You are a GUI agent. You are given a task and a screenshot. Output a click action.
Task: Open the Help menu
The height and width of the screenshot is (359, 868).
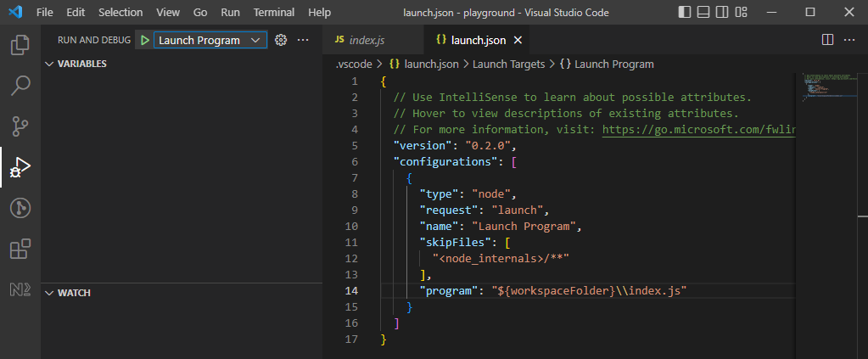tap(319, 12)
